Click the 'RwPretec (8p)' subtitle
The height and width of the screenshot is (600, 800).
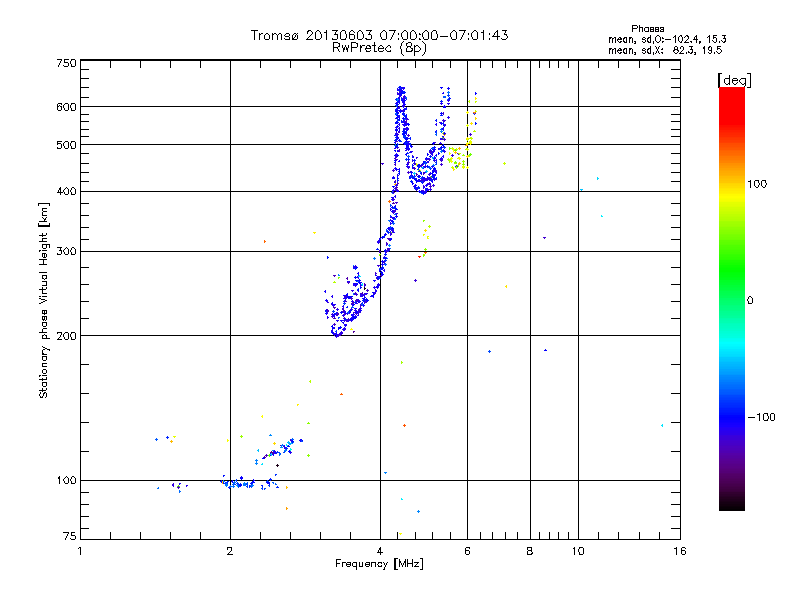(379, 48)
